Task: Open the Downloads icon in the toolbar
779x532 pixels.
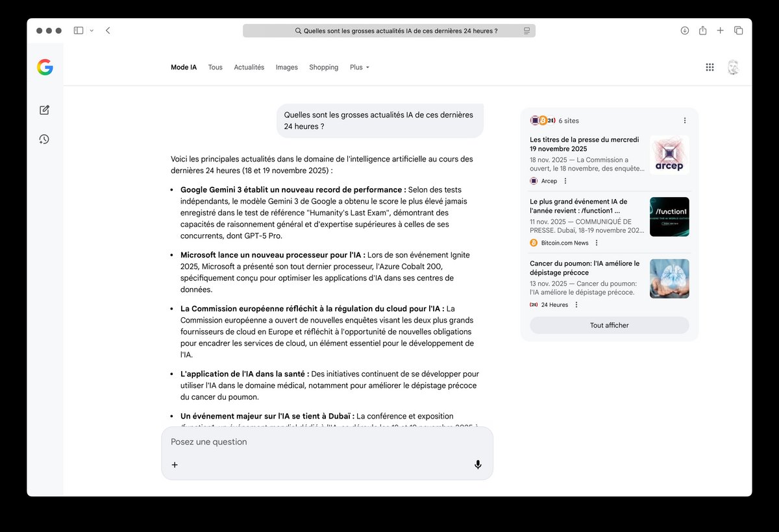Action: click(684, 30)
